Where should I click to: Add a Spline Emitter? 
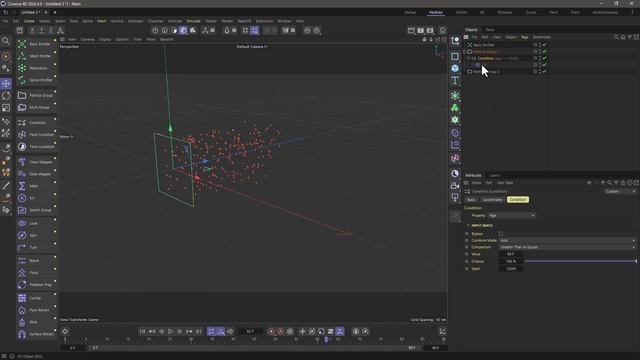(x=36, y=80)
